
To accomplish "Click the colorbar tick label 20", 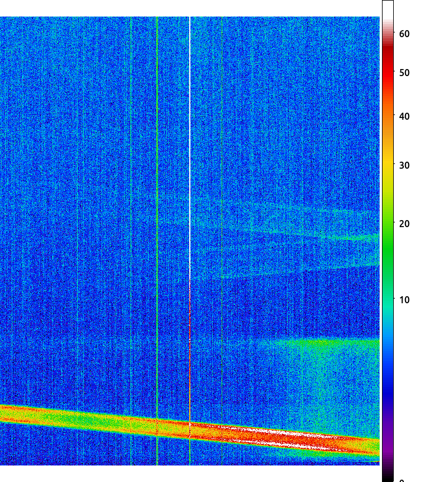I will coord(404,224).
